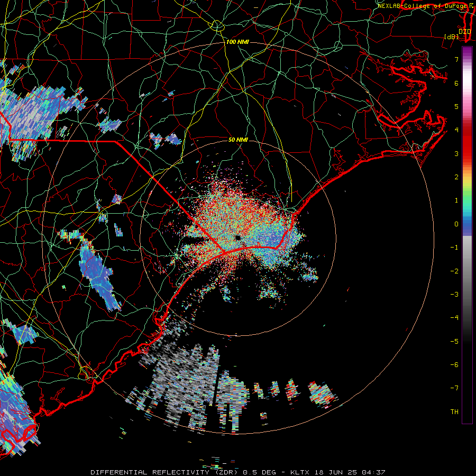Click the "-5" value on color scale

(454, 342)
